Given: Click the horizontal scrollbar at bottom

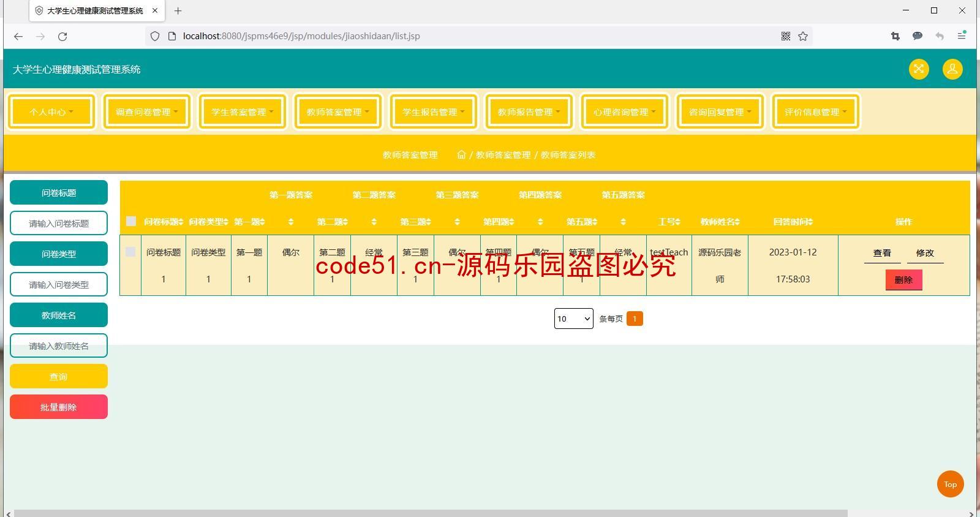Looking at the screenshot, I should (431, 513).
